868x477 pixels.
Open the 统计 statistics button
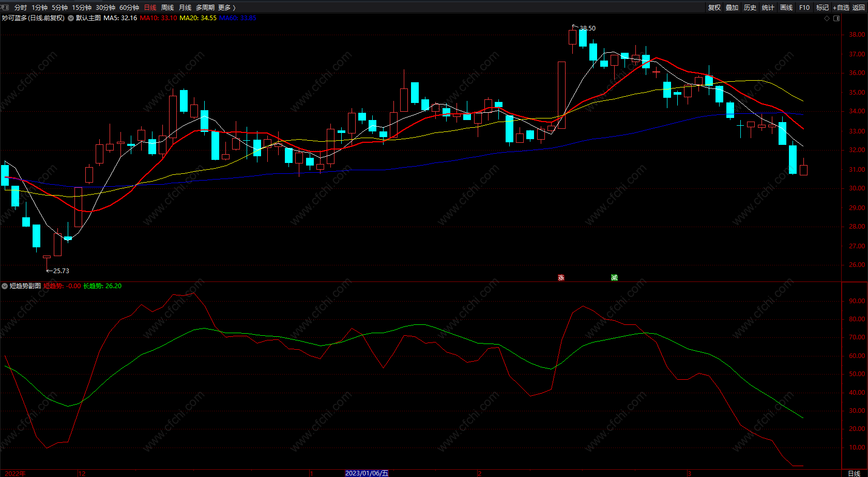pos(768,7)
